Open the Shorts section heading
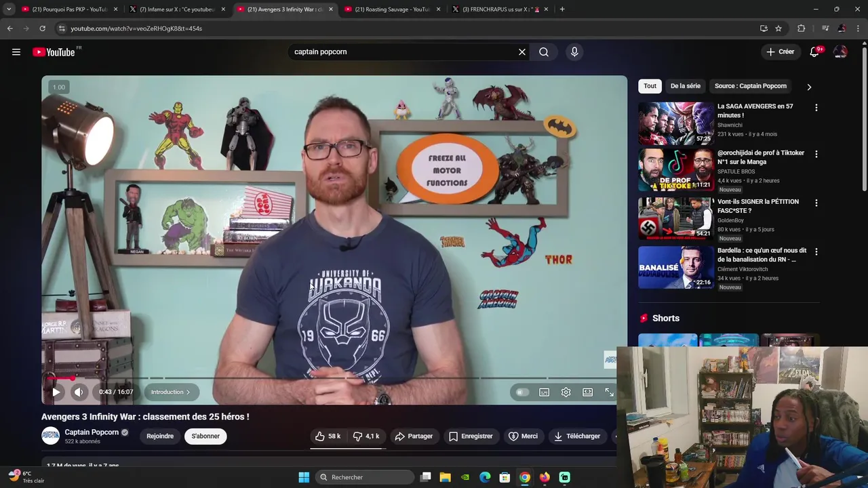Viewport: 868px width, 488px height. click(x=666, y=318)
